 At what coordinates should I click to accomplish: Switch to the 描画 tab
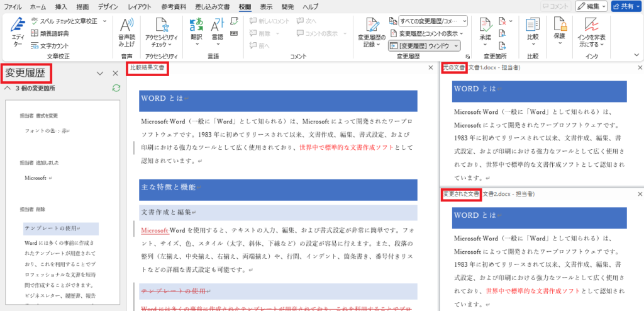82,7
